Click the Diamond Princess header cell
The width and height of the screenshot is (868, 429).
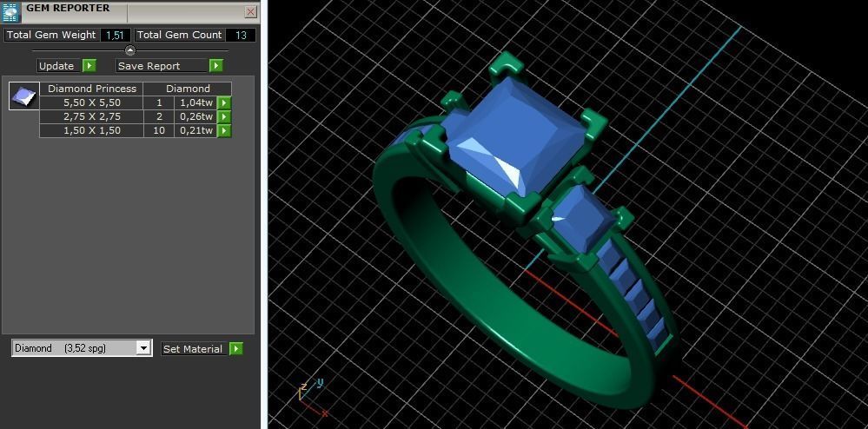click(92, 89)
